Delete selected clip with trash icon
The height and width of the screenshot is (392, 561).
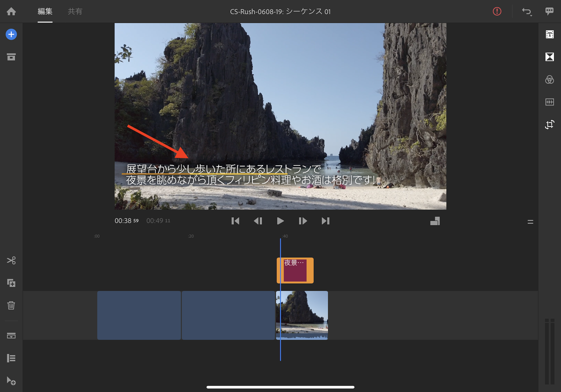[x=11, y=305]
